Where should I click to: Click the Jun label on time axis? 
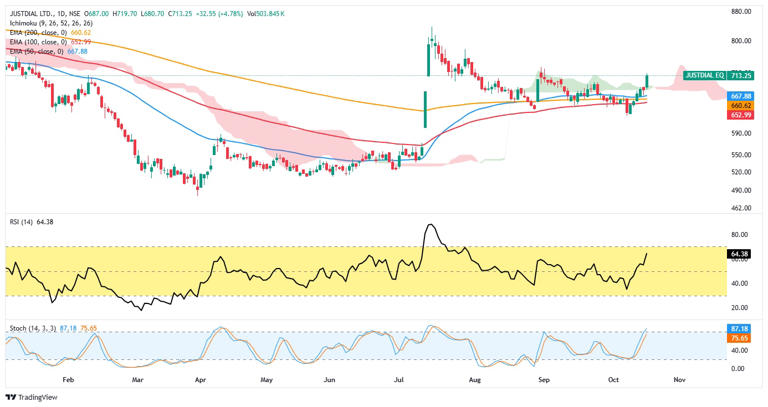tap(329, 380)
